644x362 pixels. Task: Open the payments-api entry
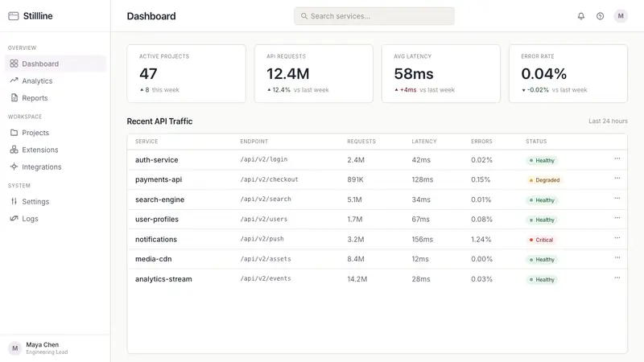click(159, 179)
